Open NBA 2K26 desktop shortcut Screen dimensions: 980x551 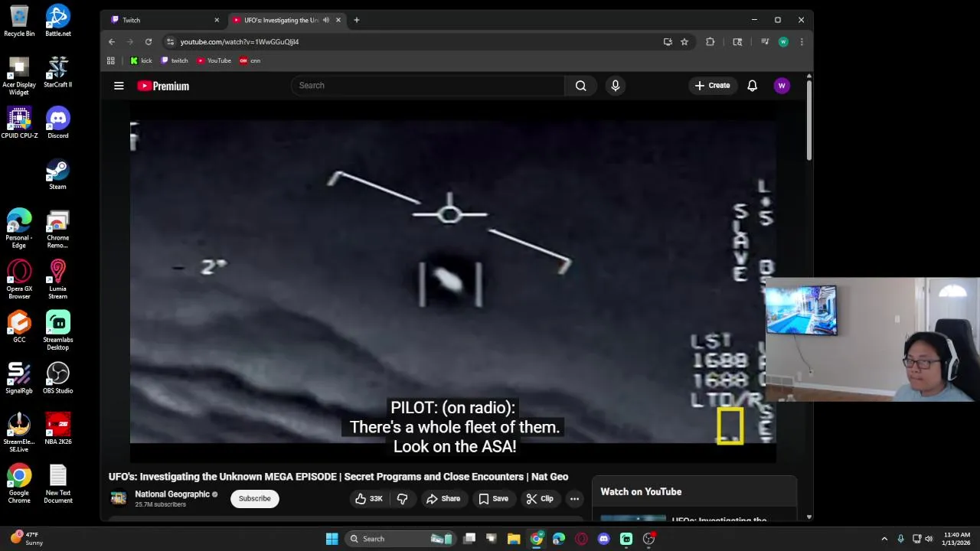coord(57,429)
